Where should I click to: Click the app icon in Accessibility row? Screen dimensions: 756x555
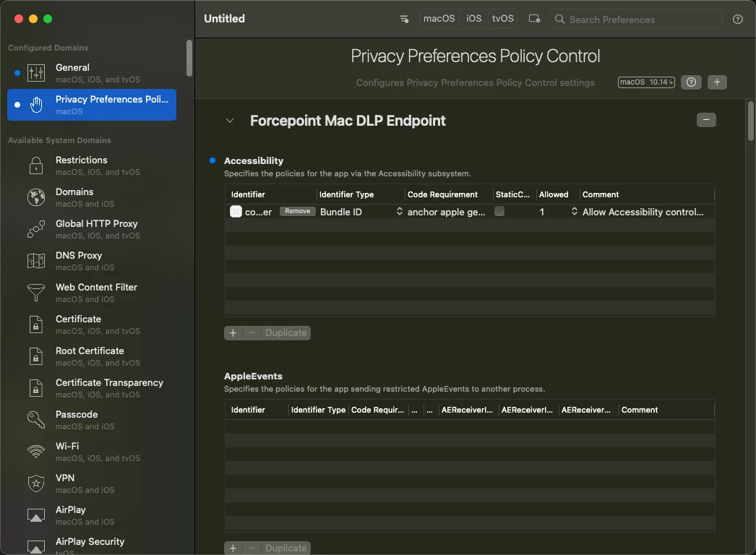tap(236, 212)
